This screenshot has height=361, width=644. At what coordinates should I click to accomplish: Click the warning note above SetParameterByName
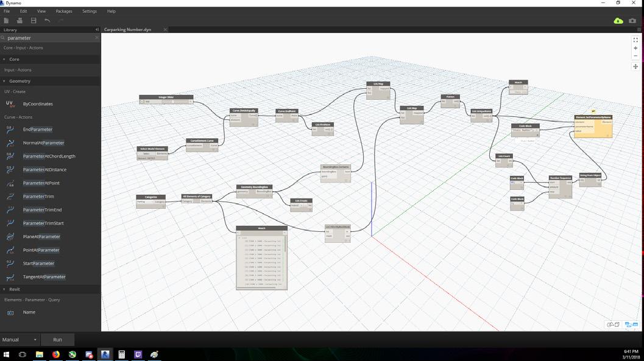(x=593, y=111)
